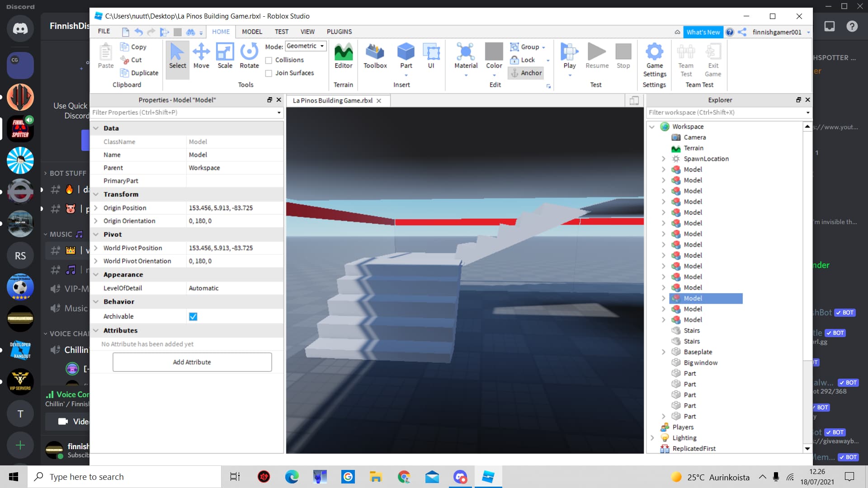
Task: Open the UI insert tool
Action: [x=431, y=56]
